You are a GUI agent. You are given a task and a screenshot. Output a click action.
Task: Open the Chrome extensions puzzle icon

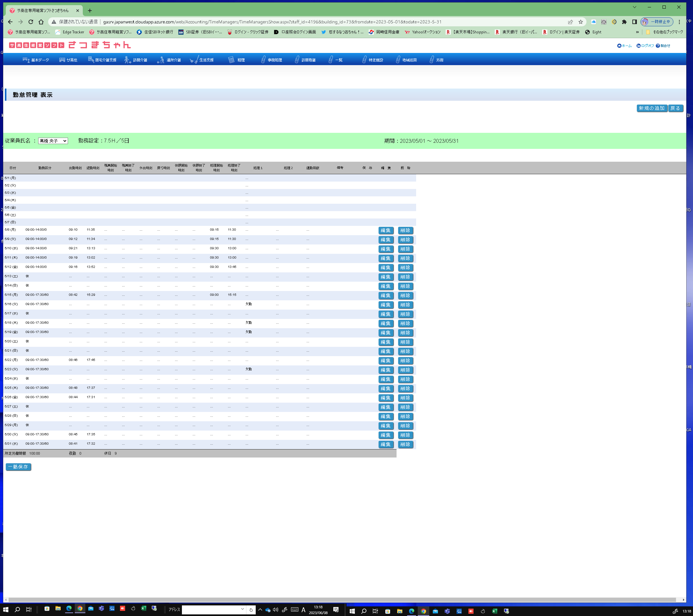coord(624,22)
